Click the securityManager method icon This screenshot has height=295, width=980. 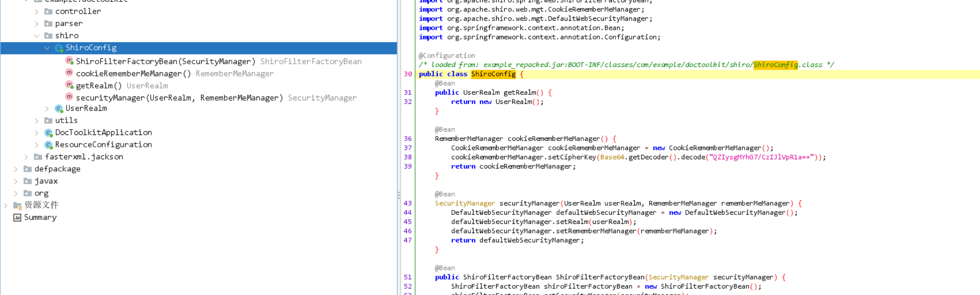click(69, 97)
